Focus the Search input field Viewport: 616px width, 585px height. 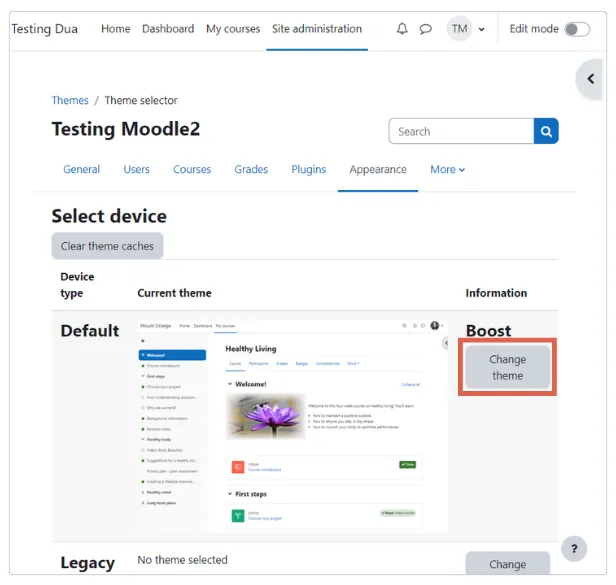click(461, 131)
